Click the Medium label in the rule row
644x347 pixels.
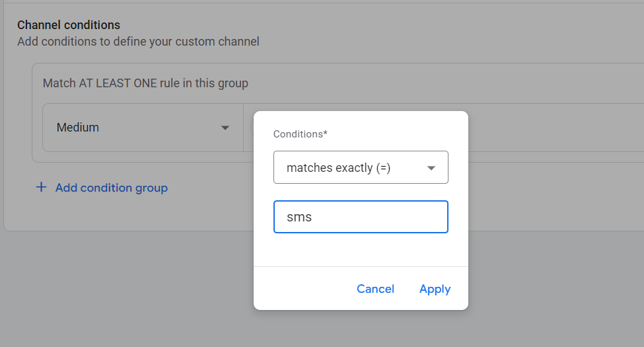[78, 128]
